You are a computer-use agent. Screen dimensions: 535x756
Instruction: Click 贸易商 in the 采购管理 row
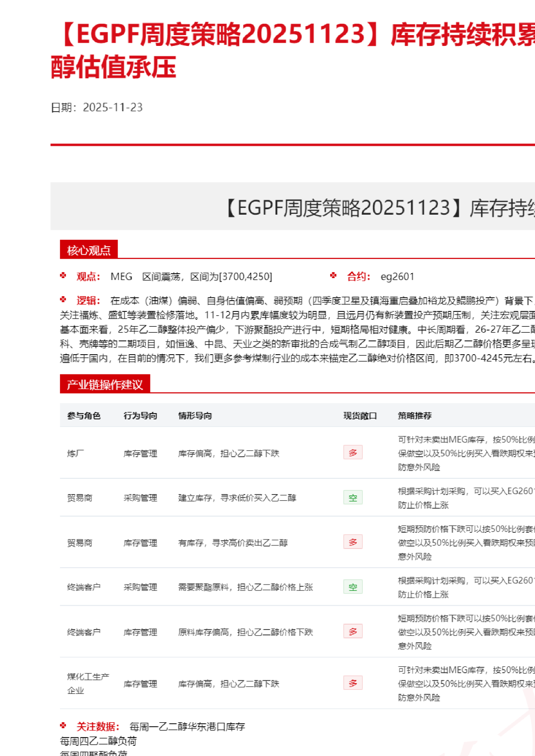[x=80, y=498]
